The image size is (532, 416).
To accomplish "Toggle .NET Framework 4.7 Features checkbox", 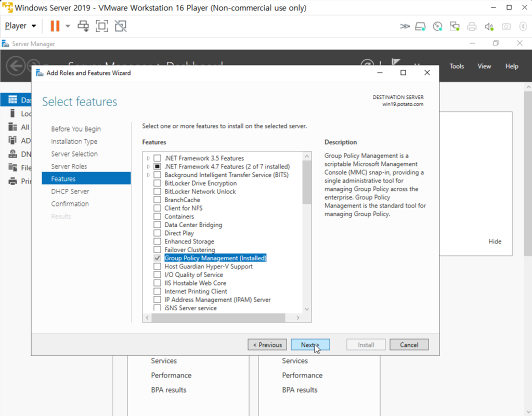I will [158, 166].
